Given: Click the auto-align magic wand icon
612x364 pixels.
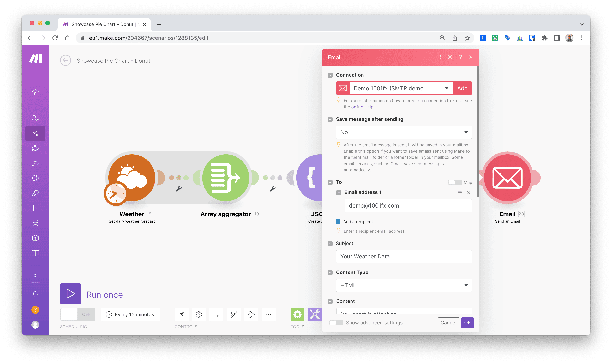Looking at the screenshot, I should (234, 314).
